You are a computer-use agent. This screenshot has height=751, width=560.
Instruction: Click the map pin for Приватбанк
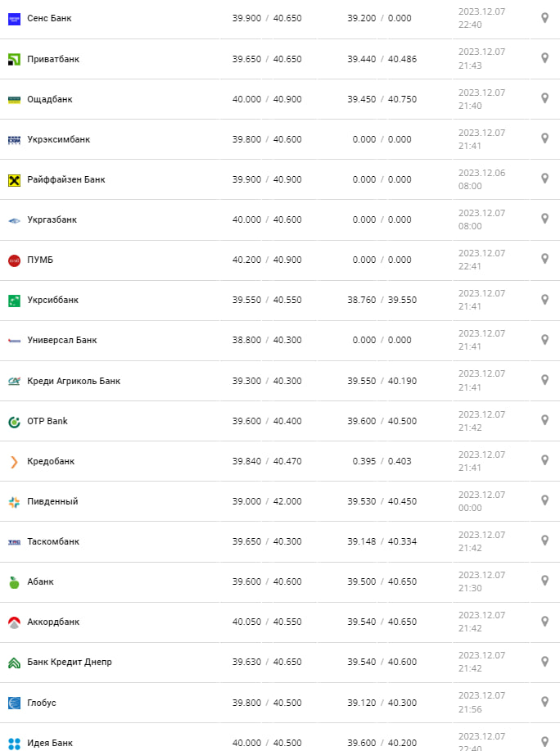pos(544,58)
